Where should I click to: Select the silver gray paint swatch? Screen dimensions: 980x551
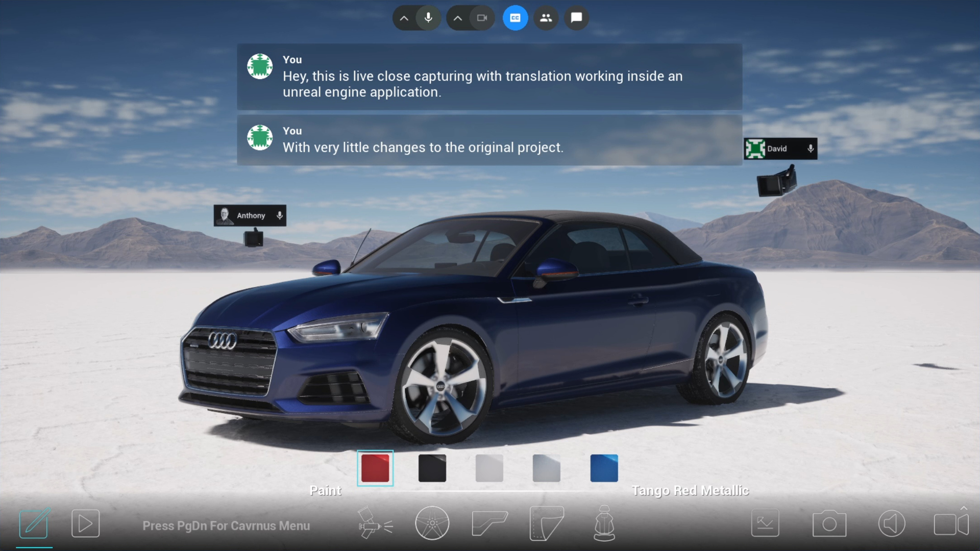point(547,468)
